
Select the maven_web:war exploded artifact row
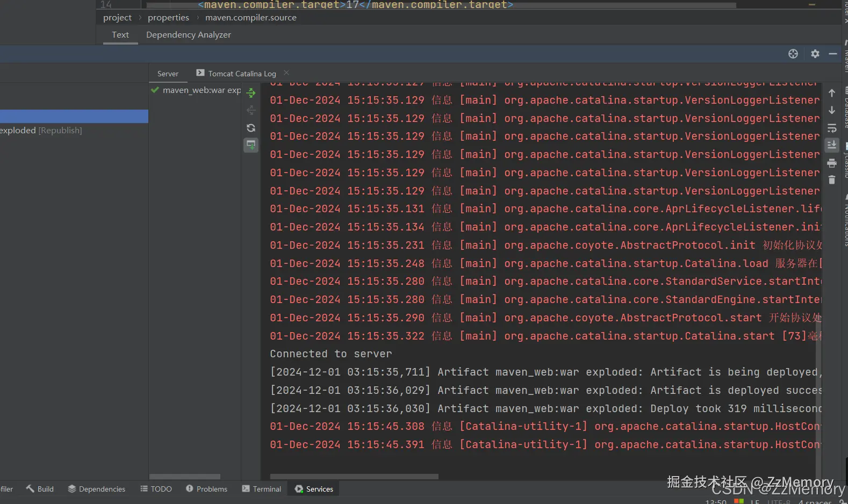196,90
